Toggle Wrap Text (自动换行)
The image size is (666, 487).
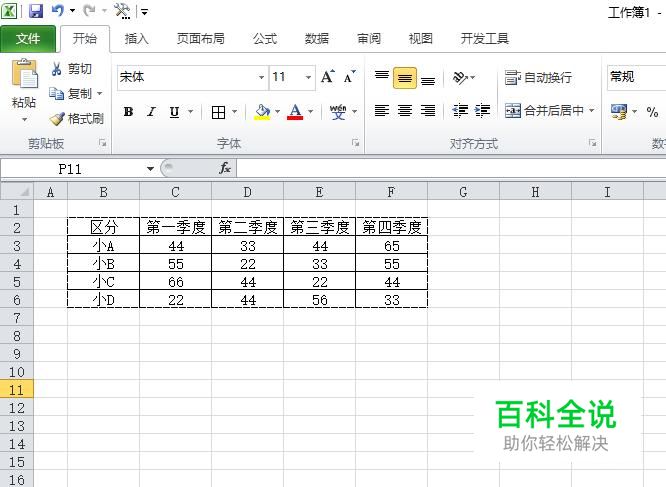538,77
